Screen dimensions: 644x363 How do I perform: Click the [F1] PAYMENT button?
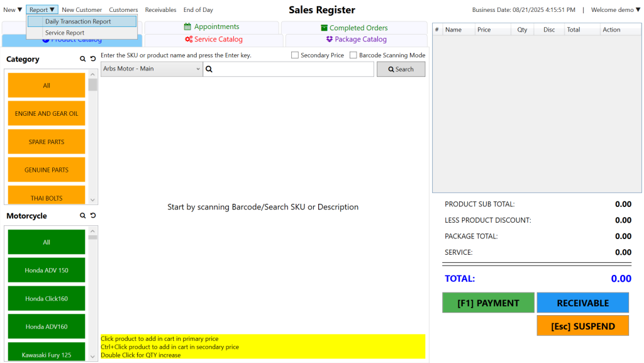[488, 303]
